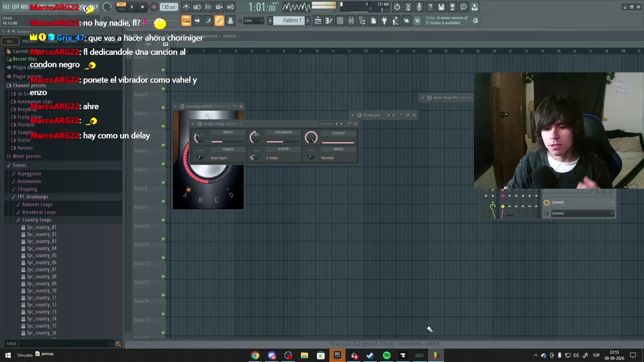Select the fpc_country_10 file

[42, 291]
